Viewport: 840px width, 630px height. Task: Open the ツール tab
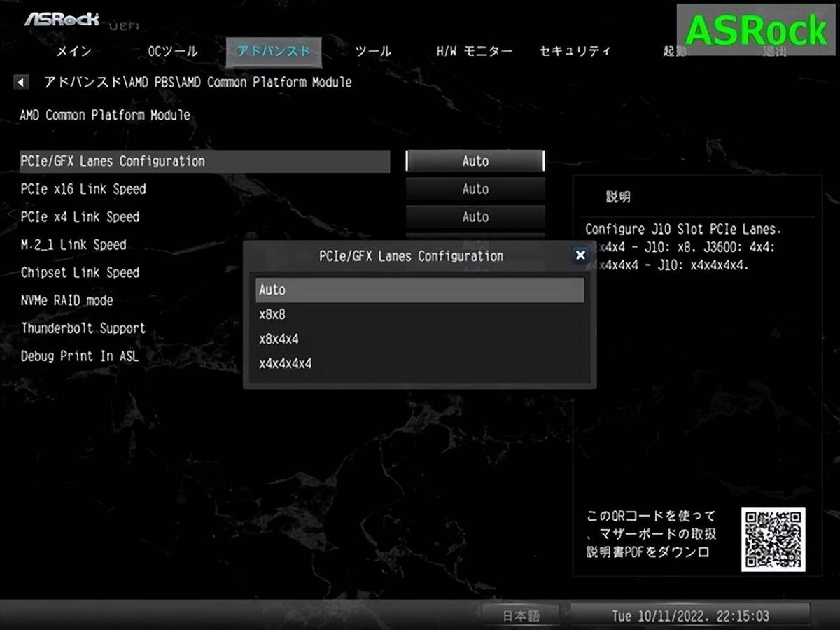pyautogui.click(x=373, y=51)
